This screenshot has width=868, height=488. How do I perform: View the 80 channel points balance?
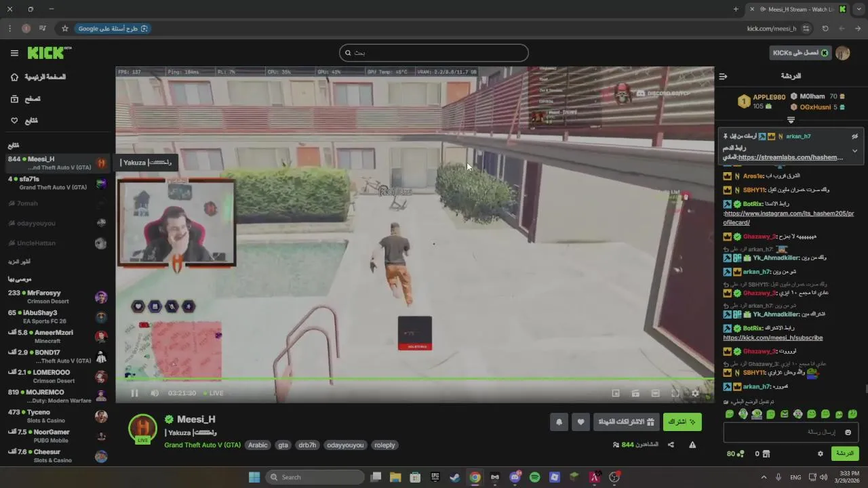point(735,453)
